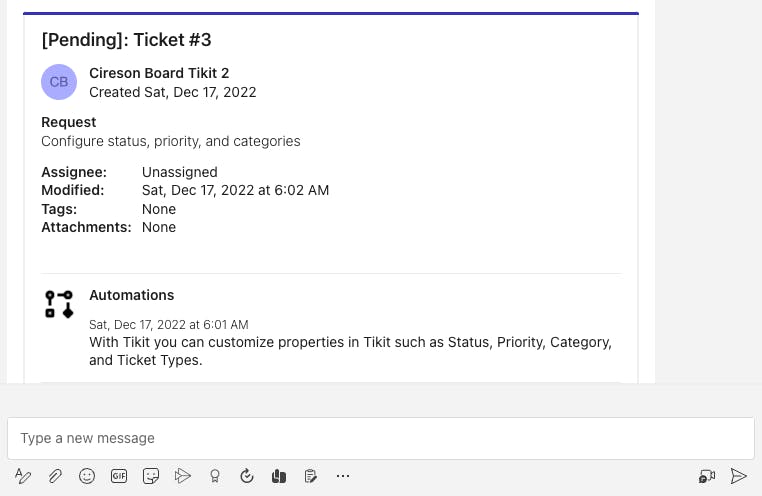The image size is (762, 496).
Task: Open the sticker picker
Action: pyautogui.click(x=151, y=476)
